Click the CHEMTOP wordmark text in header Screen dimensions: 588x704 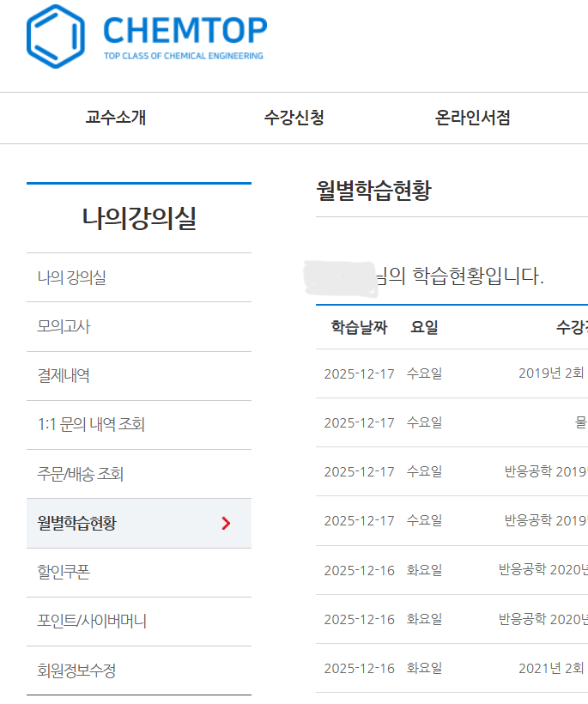pyautogui.click(x=185, y=31)
